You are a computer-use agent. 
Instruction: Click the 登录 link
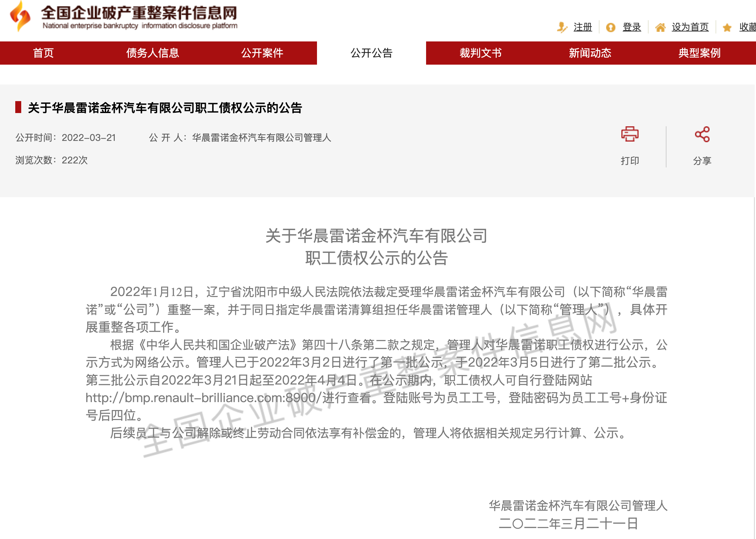[632, 27]
